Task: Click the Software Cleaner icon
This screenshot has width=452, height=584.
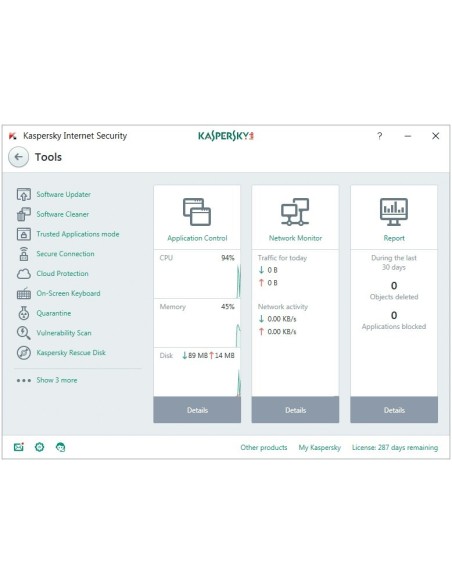Action: pos(23,214)
